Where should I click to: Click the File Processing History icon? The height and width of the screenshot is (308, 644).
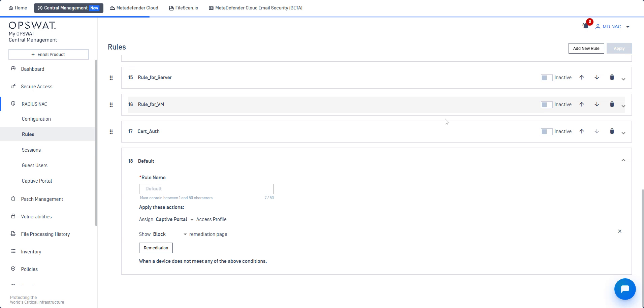click(13, 234)
